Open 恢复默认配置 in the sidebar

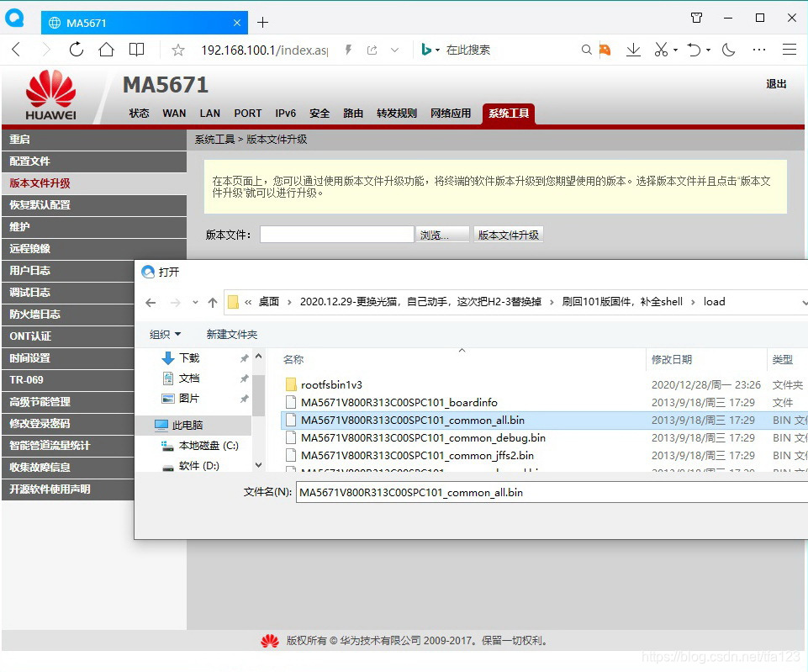tap(94, 205)
